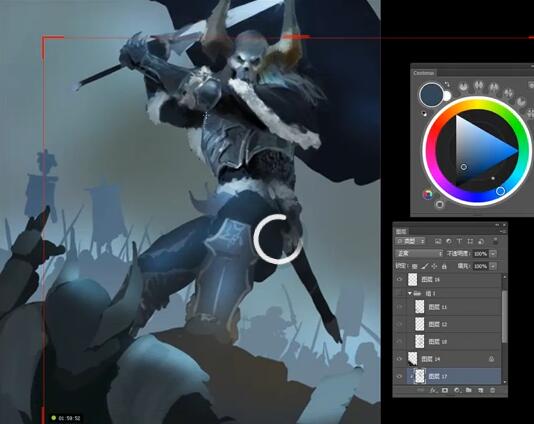Click the gray ring icon below the color wheel
This screenshot has height=424, width=534.
pos(440,204)
